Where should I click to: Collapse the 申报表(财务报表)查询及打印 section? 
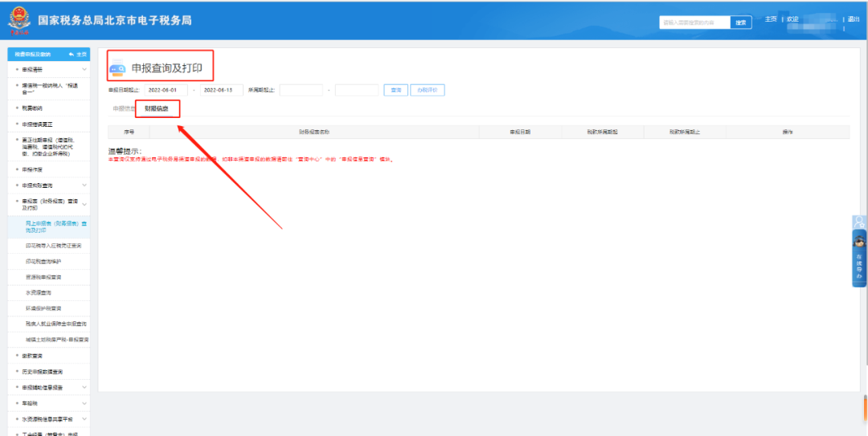[84, 205]
